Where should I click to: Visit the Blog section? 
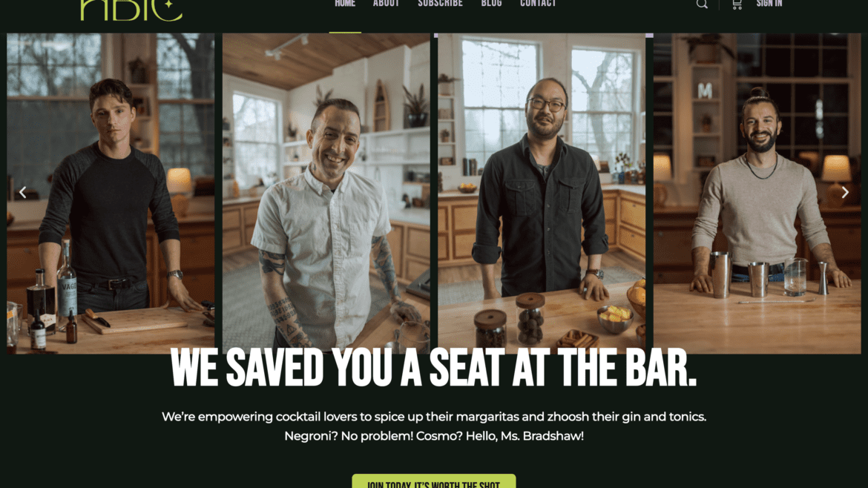click(x=492, y=4)
